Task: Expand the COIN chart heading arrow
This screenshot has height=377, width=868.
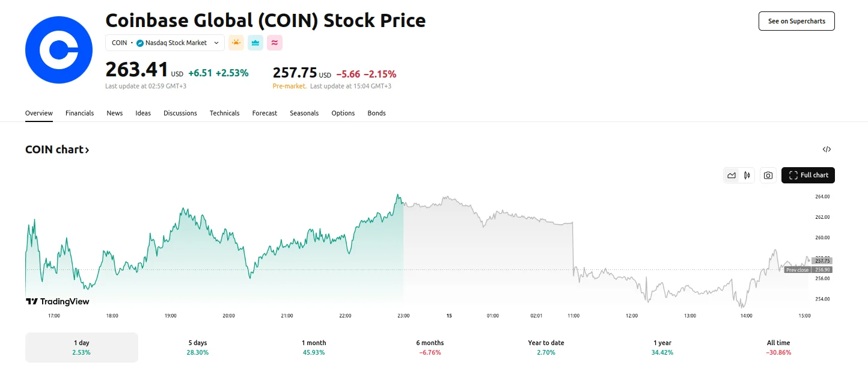Action: click(x=87, y=150)
